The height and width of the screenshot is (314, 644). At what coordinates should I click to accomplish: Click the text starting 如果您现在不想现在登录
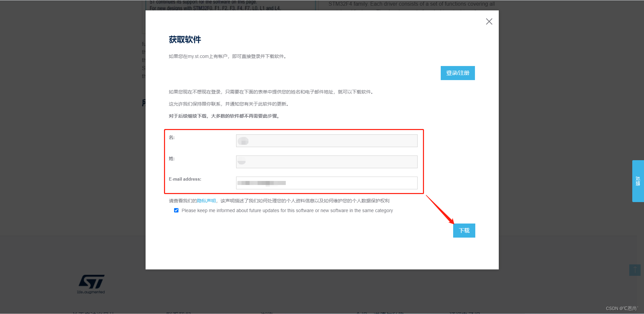271,92
